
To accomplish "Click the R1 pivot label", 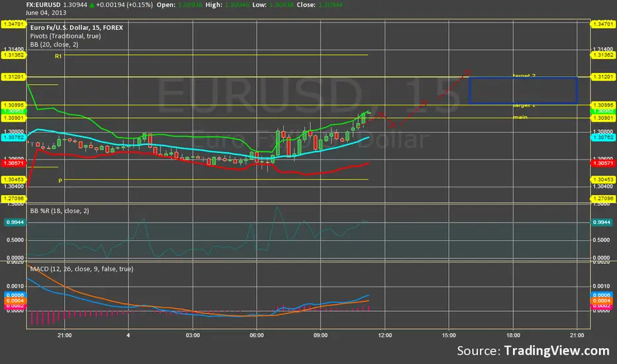I will (58, 56).
